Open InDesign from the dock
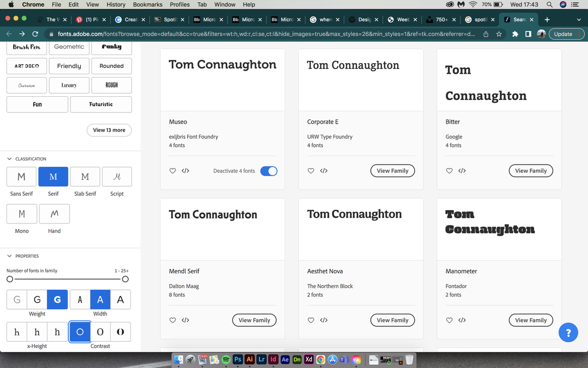Screen dimensions: 588x368 point(273,359)
